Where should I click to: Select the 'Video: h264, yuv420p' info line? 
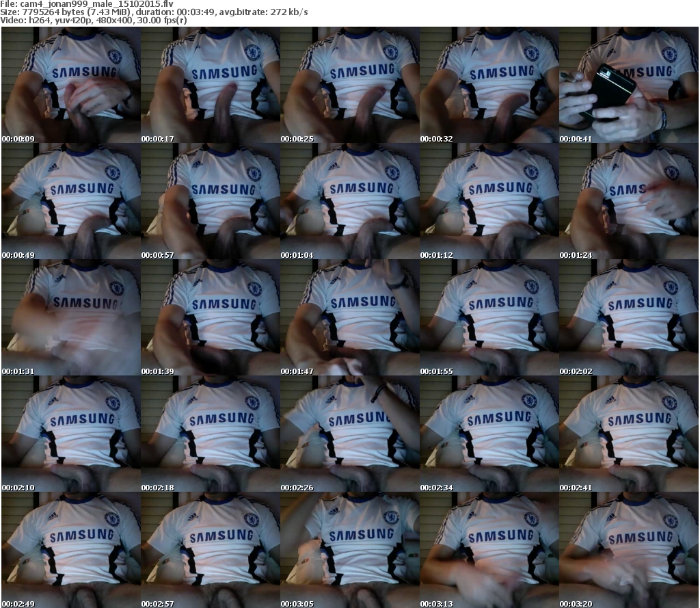[94, 20]
